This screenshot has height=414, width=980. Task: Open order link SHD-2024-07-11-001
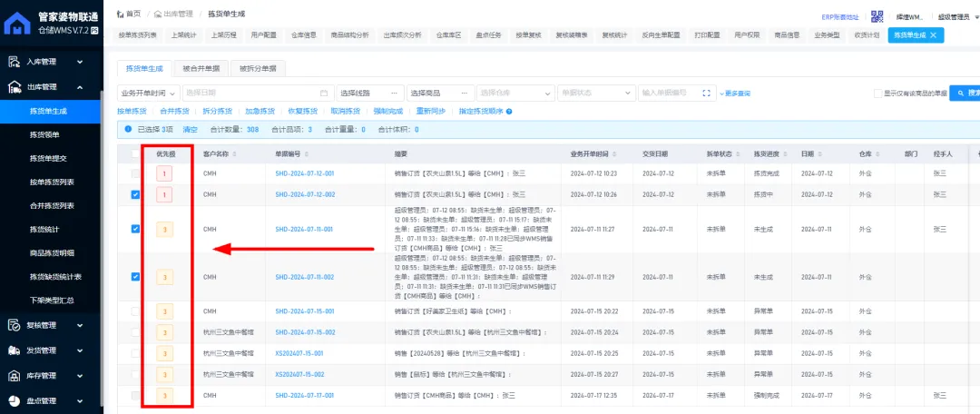coord(305,229)
